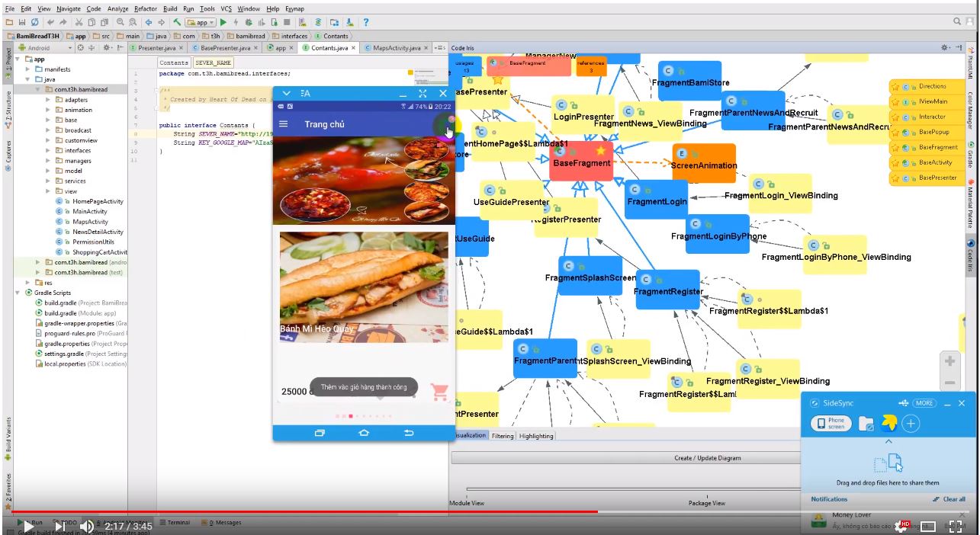Tap phone back navigation button

(409, 433)
